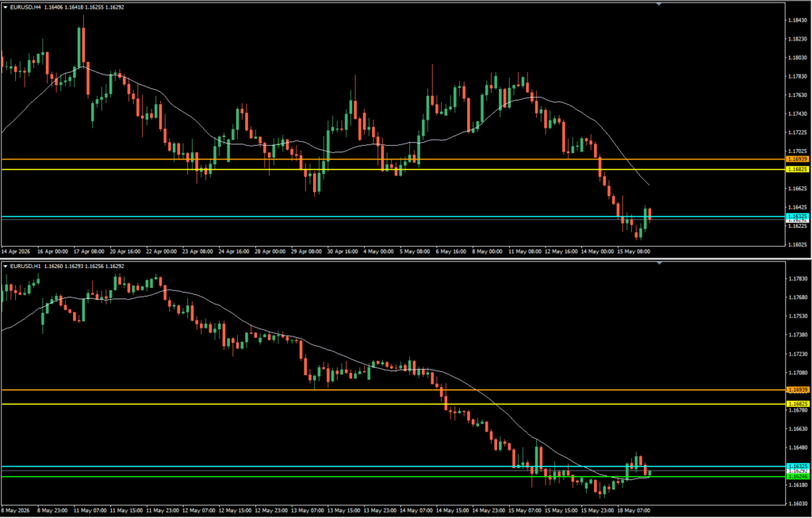Click the 4 May 00:00 time label
The image size is (812, 518).
[378, 251]
